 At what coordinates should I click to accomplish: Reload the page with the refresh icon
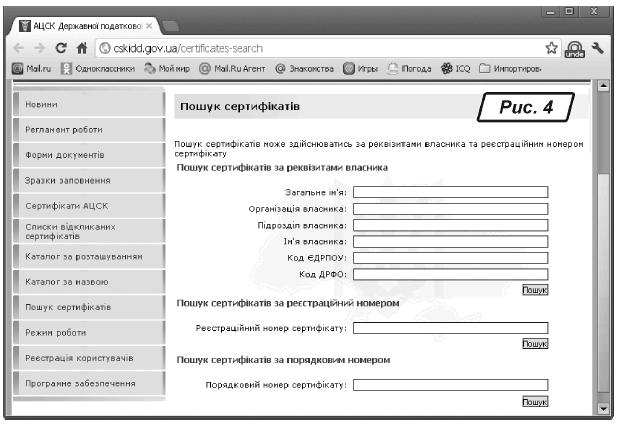[61, 47]
